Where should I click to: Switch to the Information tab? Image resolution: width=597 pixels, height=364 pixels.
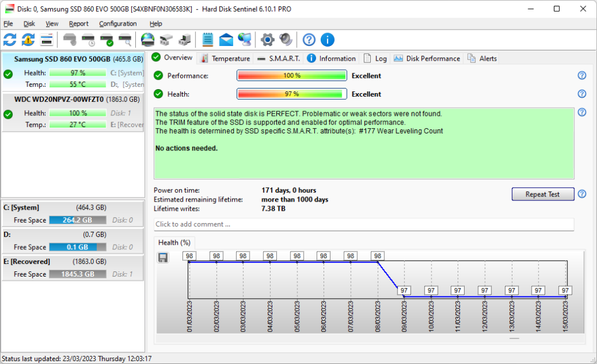pyautogui.click(x=331, y=59)
